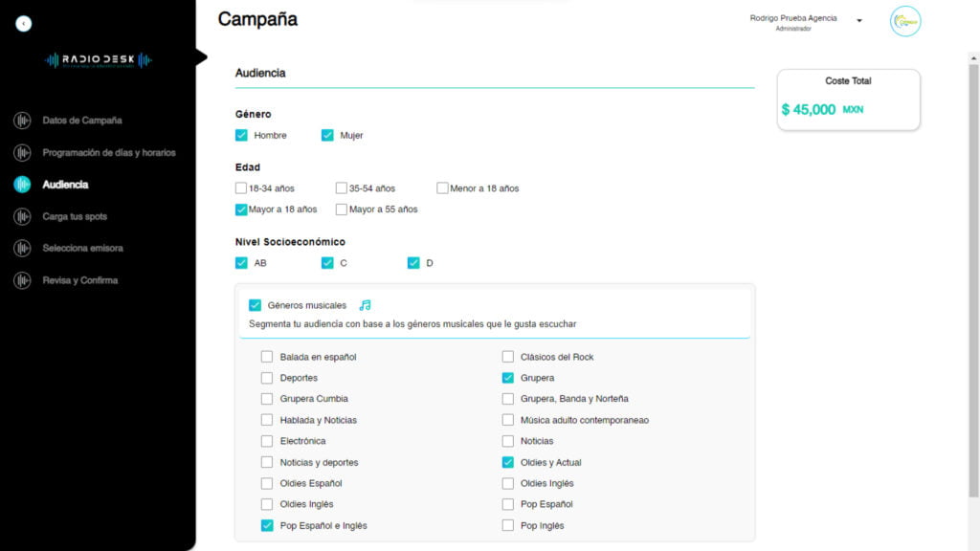980x551 pixels.
Task: Click the Datos de Campaña waveform icon
Action: click(23, 120)
